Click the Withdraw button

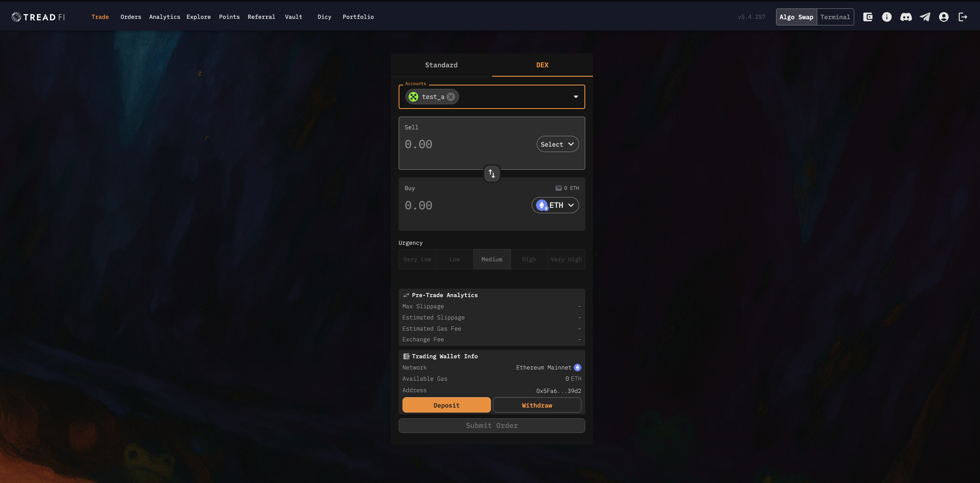pyautogui.click(x=537, y=405)
